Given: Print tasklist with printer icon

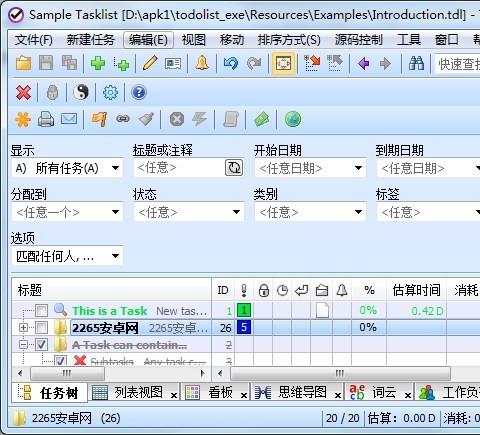Looking at the screenshot, I should (x=46, y=119).
